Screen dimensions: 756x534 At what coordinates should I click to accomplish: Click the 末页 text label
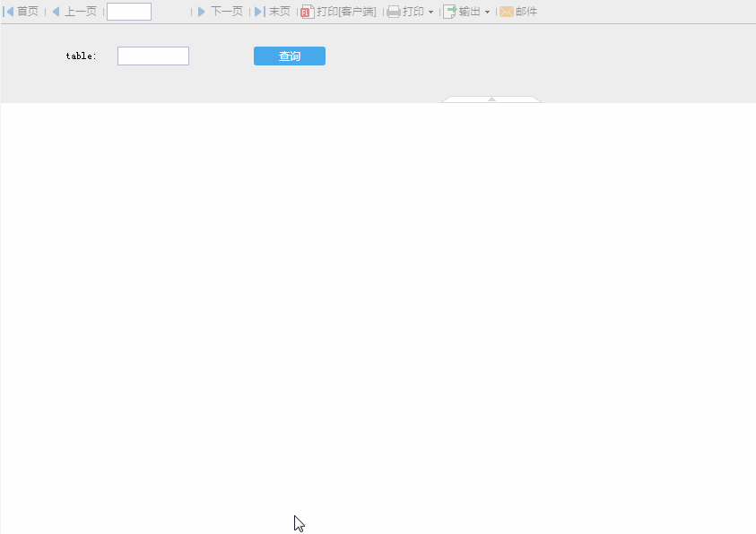280,12
